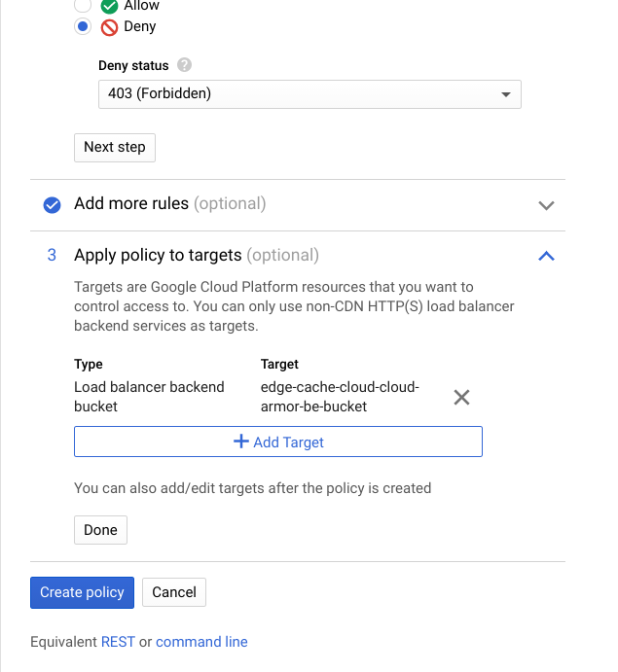Open the equivalent command line link

(x=201, y=642)
